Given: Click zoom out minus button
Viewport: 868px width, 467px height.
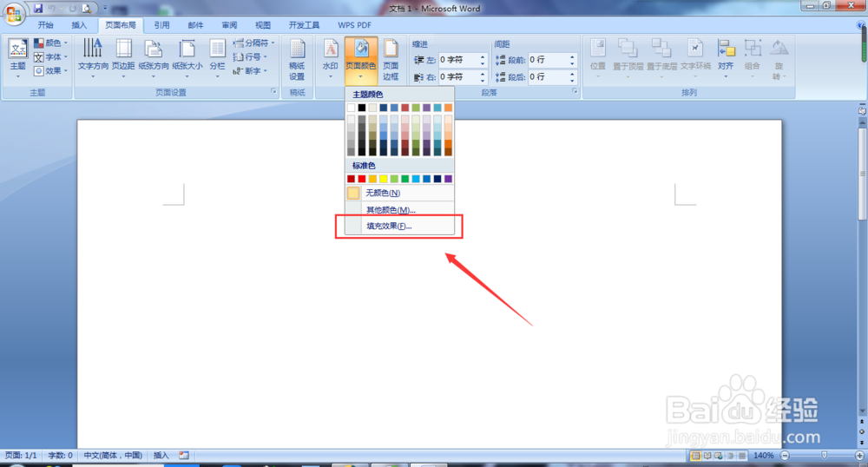Looking at the screenshot, I should pyautogui.click(x=785, y=456).
